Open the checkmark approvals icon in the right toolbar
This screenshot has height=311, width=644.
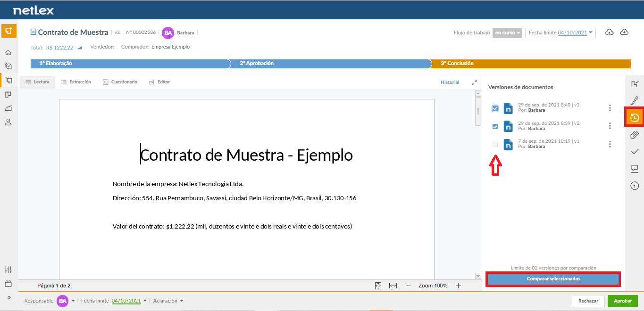pyautogui.click(x=635, y=151)
